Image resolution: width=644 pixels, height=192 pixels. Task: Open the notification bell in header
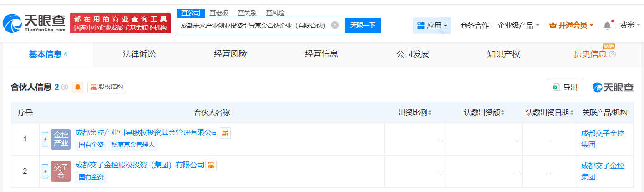pos(607,26)
